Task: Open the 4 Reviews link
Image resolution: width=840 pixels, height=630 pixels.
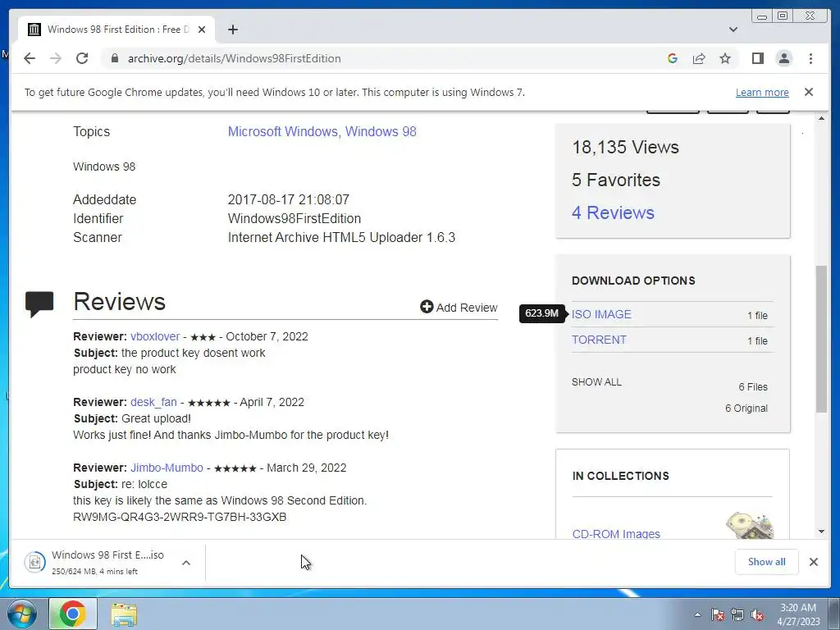Action: pos(613,212)
